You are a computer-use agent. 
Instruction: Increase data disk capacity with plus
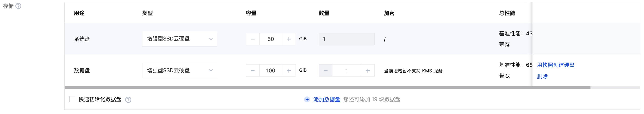point(289,71)
